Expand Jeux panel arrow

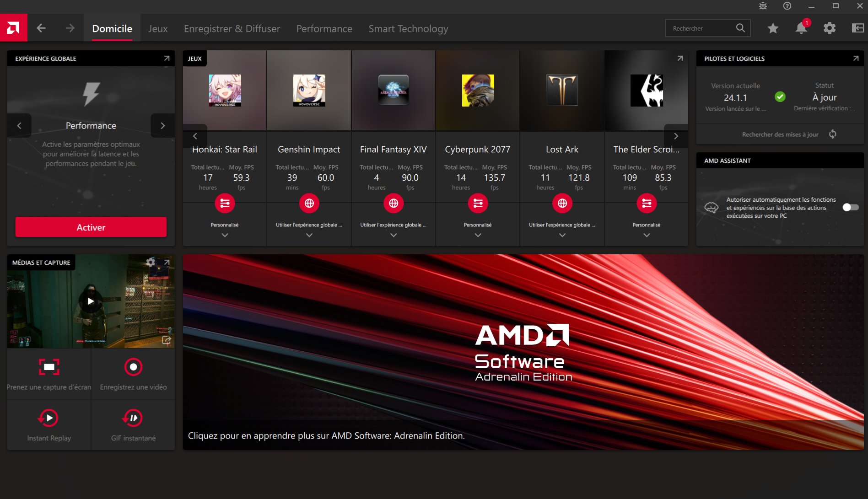tap(680, 59)
